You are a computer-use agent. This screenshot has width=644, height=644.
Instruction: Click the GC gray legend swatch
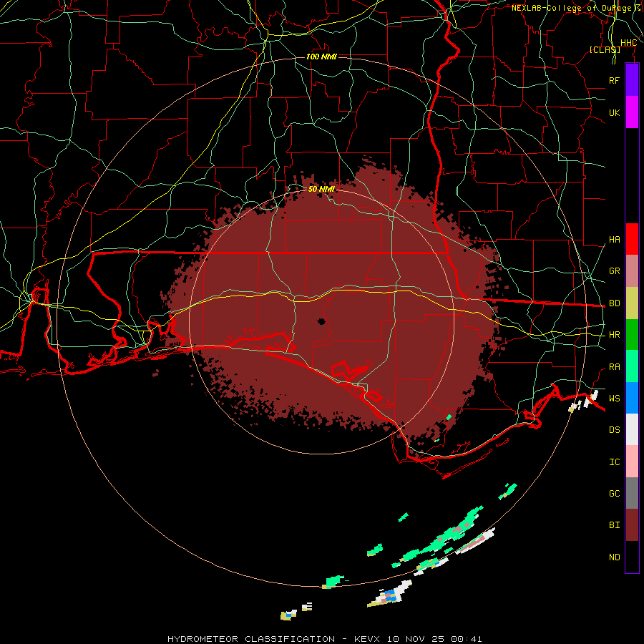632,493
